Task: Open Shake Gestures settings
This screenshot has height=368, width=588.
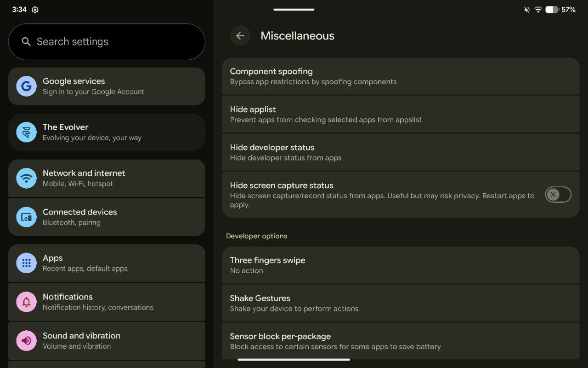Action: (x=400, y=303)
